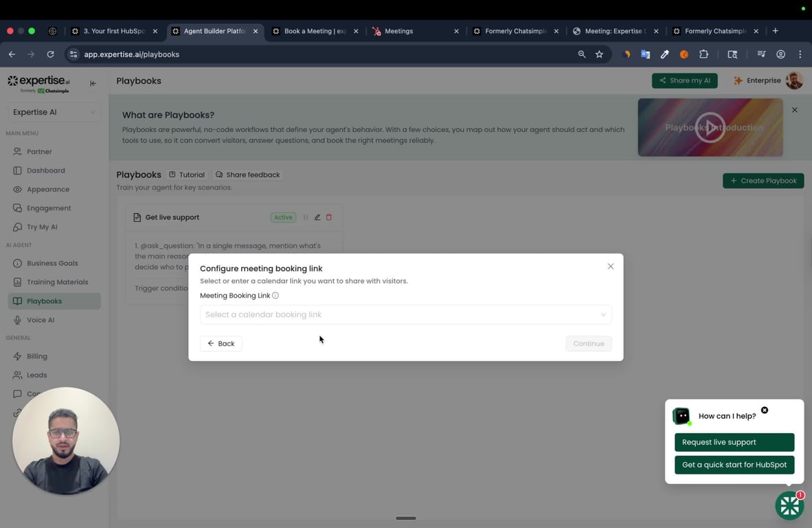The image size is (812, 528).
Task: Click the Get live support playbook title
Action: [172, 218]
